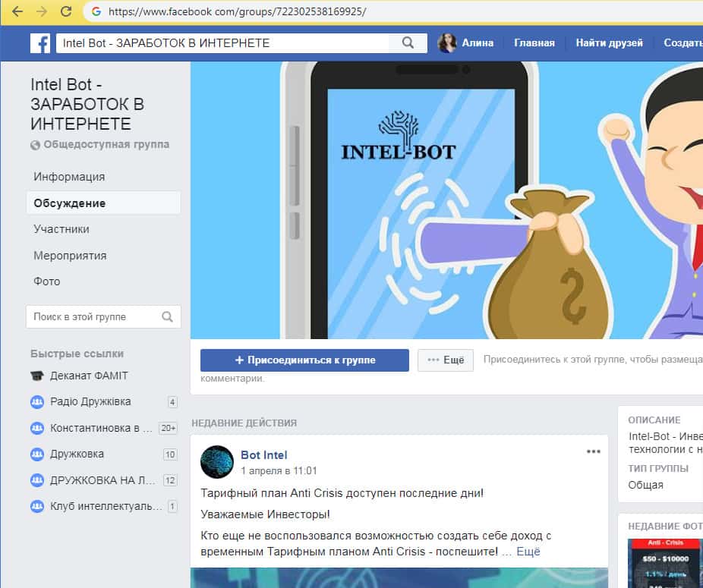Open Деканат ФАМІТ shortcut icon
This screenshot has height=588, width=703.
tap(37, 376)
